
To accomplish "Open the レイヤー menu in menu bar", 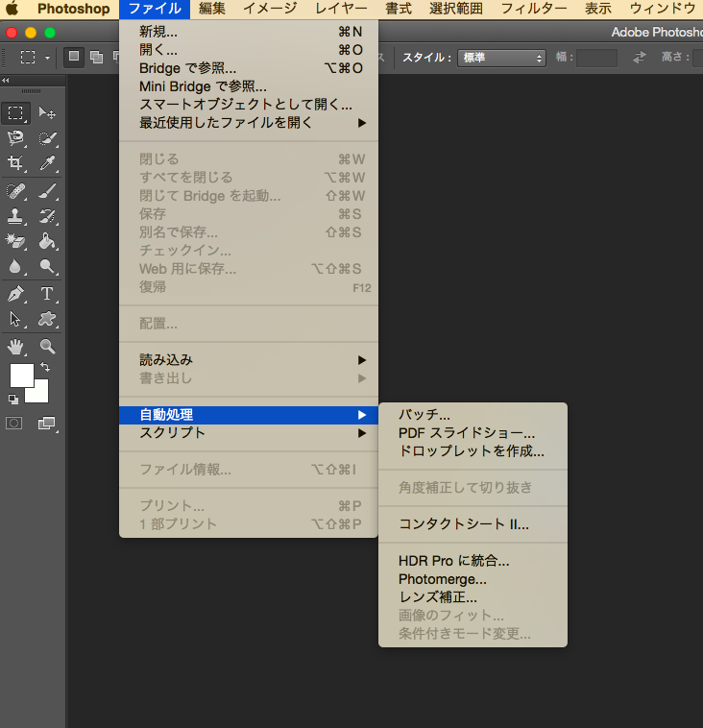I will (341, 9).
